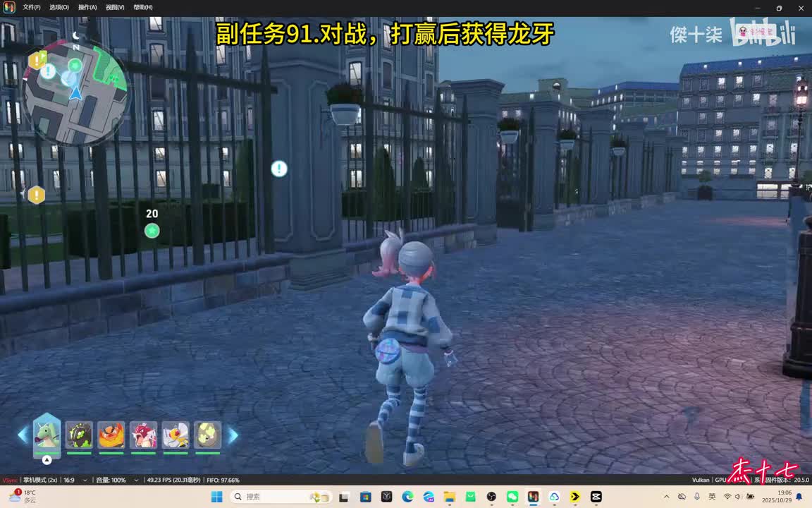The height and width of the screenshot is (508, 812).
Task: Open the 视图(V) menu
Action: click(115, 7)
